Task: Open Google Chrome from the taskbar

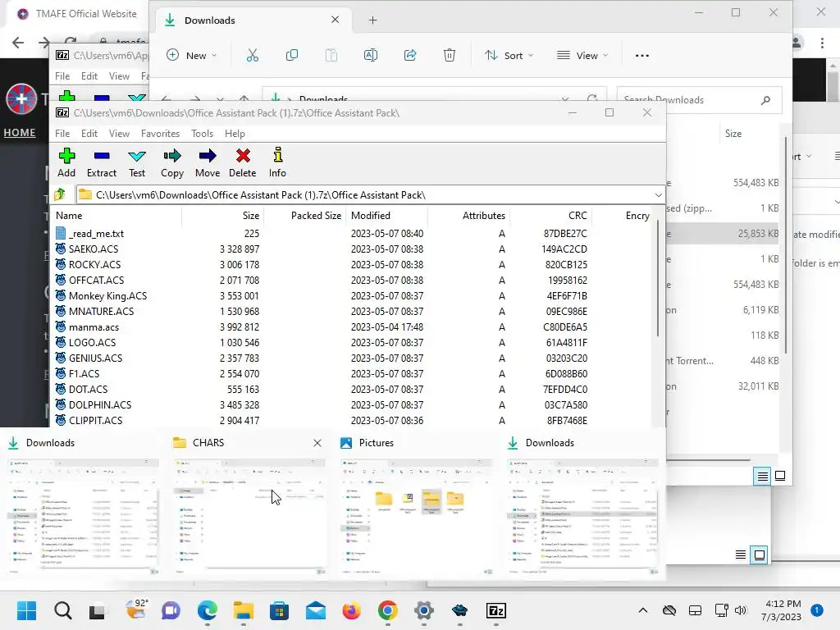Action: (388, 610)
